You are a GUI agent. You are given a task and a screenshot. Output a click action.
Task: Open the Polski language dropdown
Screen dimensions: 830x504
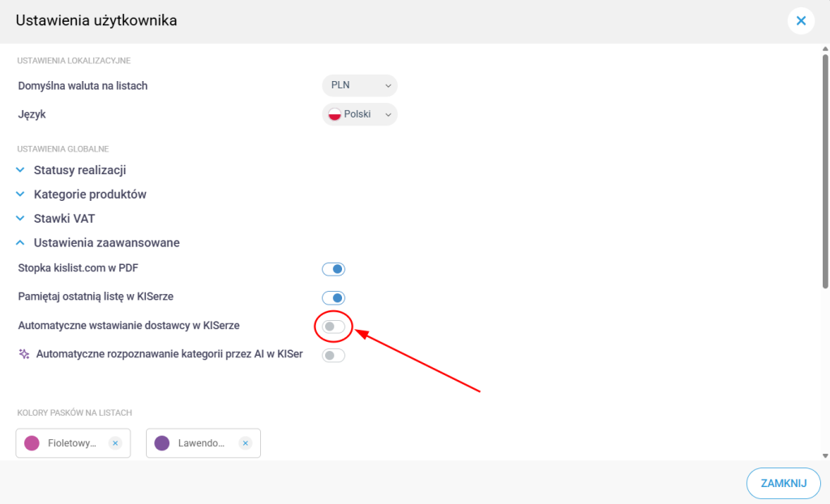[x=360, y=115]
